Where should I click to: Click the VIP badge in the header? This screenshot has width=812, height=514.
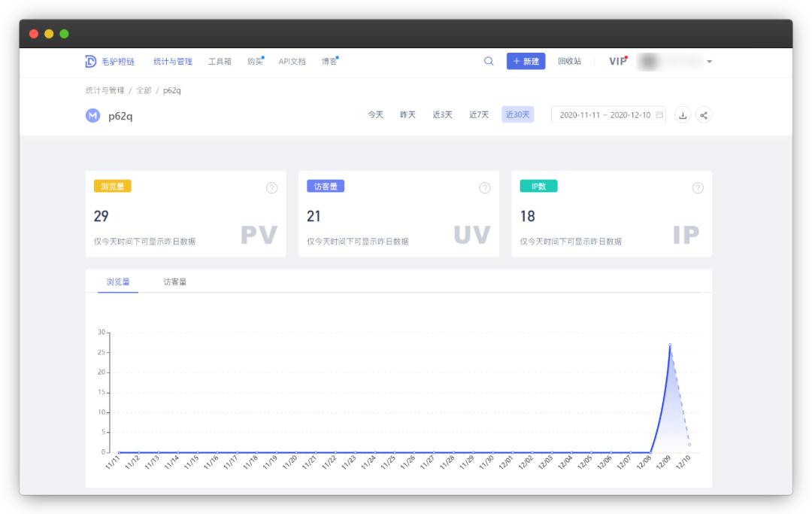(x=618, y=62)
